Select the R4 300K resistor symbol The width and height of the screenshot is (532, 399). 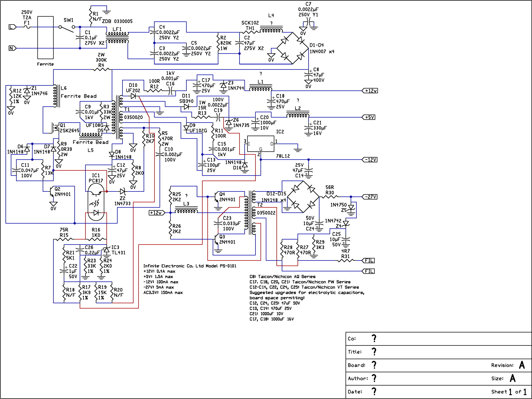coord(101,69)
